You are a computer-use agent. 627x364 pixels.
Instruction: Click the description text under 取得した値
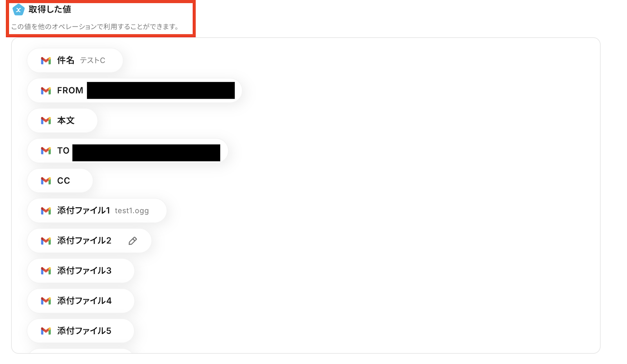[95, 27]
